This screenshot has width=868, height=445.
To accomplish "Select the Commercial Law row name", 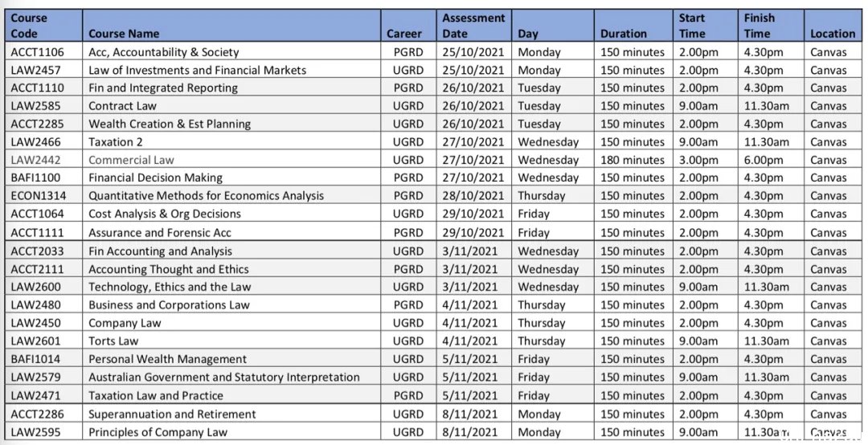I will 131,160.
